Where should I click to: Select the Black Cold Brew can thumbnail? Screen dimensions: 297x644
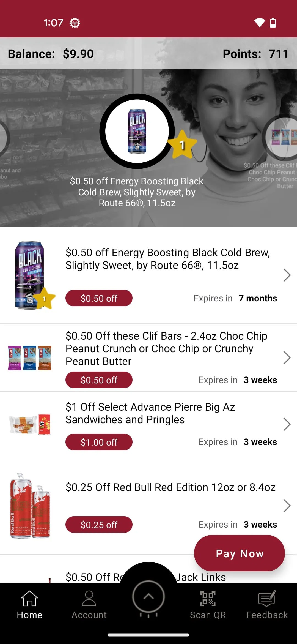point(30,275)
